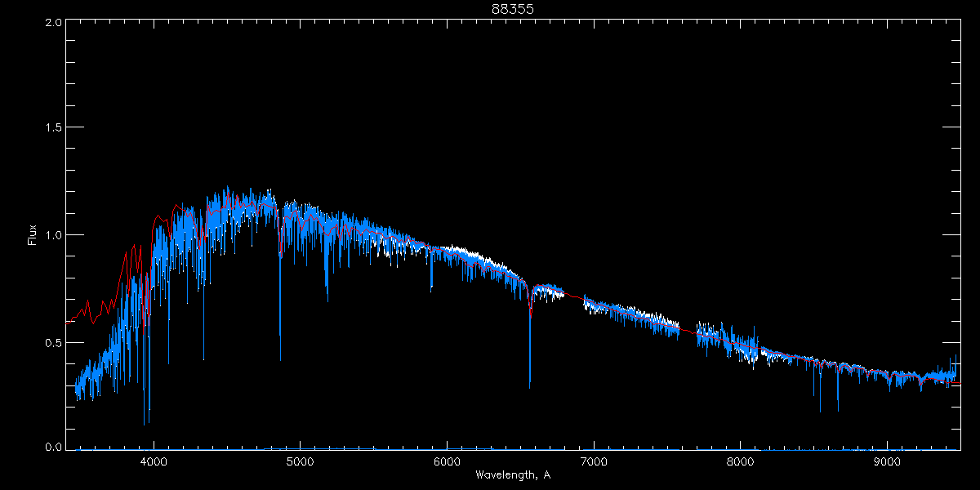Pick the absorption dip bottom near 5180
980x490 pixels.
[x=327, y=299]
